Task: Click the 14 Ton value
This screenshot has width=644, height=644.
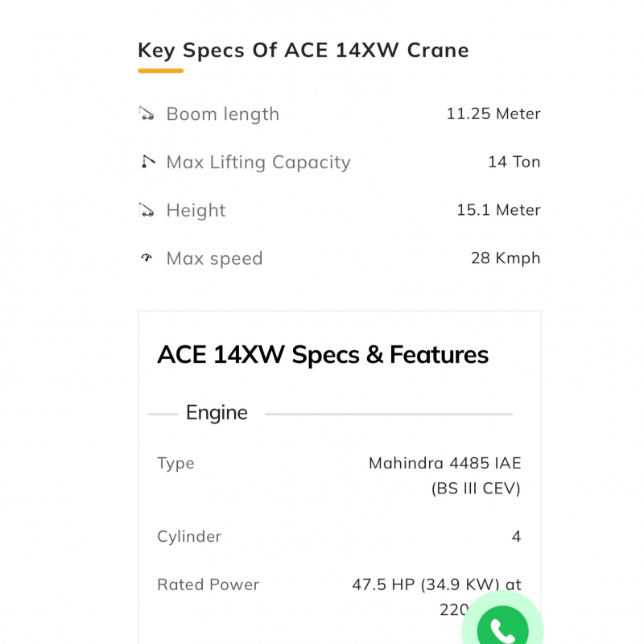Action: (514, 162)
